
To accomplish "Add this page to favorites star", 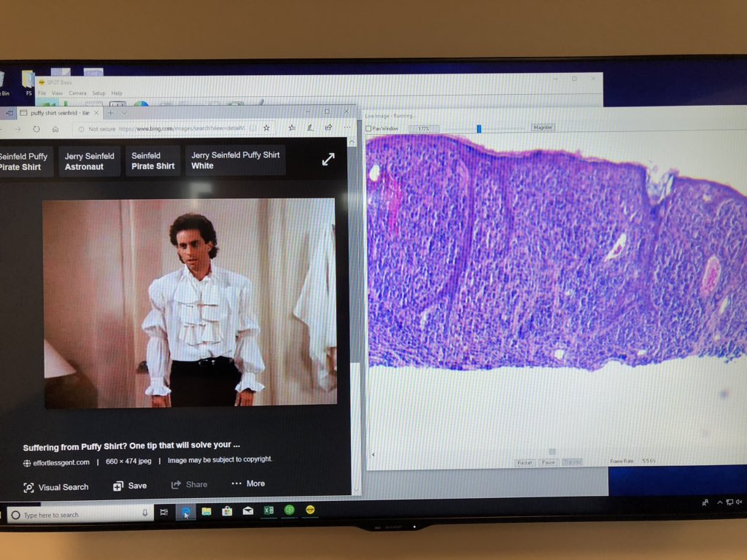I will pyautogui.click(x=266, y=128).
